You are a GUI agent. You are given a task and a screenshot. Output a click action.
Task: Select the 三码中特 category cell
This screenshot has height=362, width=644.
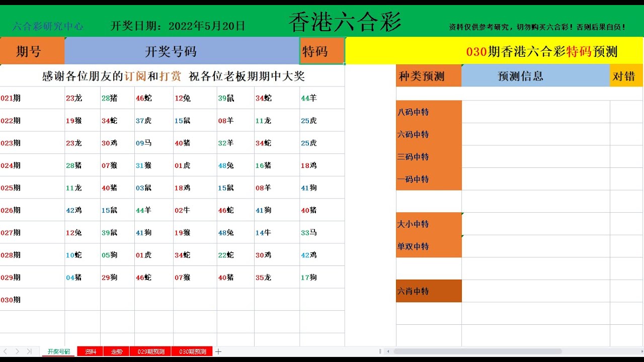click(429, 156)
